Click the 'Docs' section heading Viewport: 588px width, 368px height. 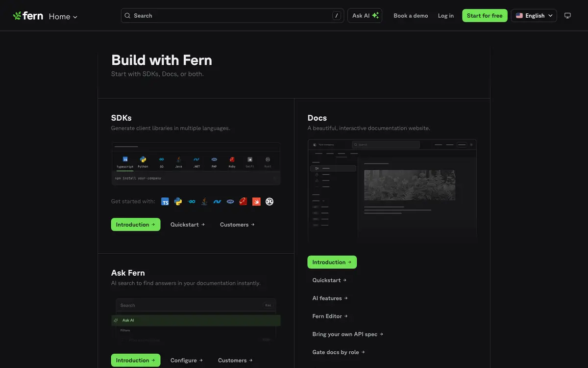pyautogui.click(x=317, y=118)
